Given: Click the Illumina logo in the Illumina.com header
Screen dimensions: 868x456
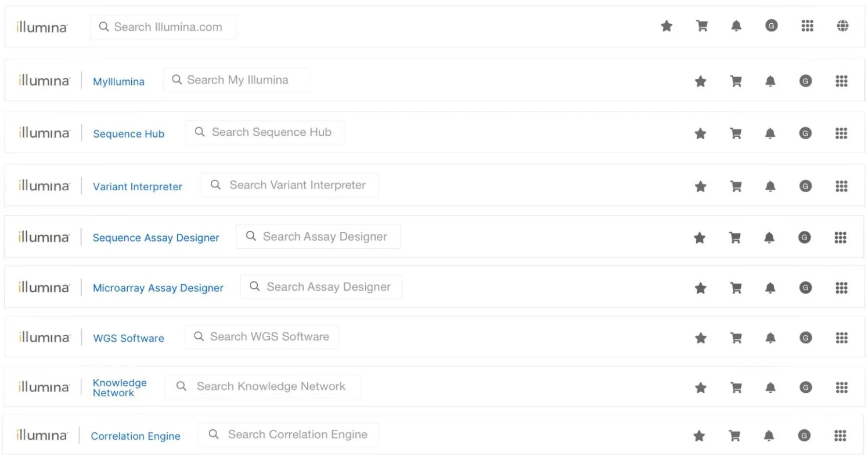Looking at the screenshot, I should 42,27.
